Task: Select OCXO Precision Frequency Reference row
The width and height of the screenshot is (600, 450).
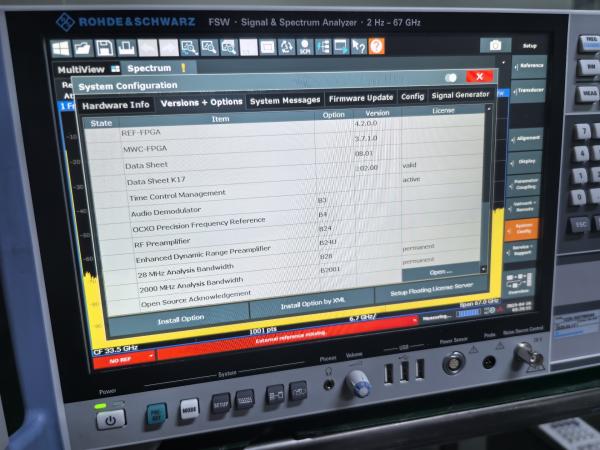Action: tap(288, 219)
